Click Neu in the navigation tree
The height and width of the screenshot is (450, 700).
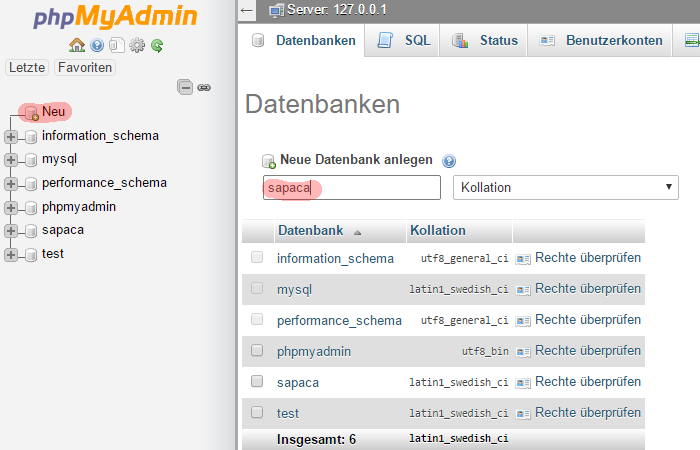[54, 112]
